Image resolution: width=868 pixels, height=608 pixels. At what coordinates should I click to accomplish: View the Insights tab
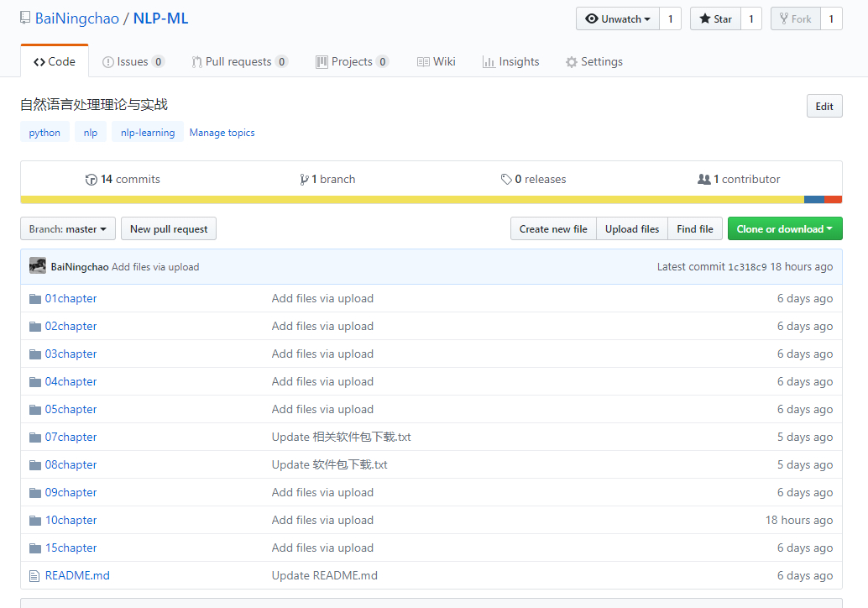click(511, 61)
